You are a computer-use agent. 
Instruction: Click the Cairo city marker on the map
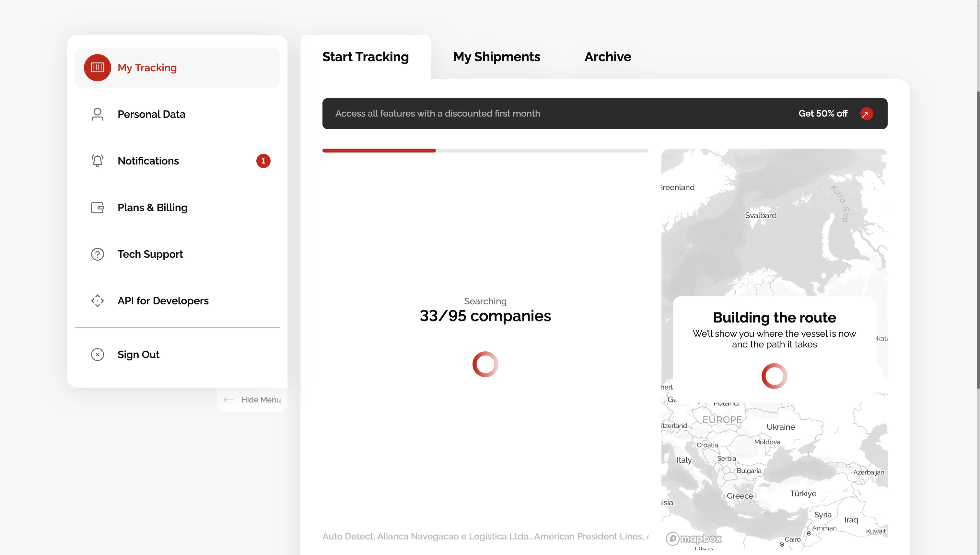[x=782, y=545]
